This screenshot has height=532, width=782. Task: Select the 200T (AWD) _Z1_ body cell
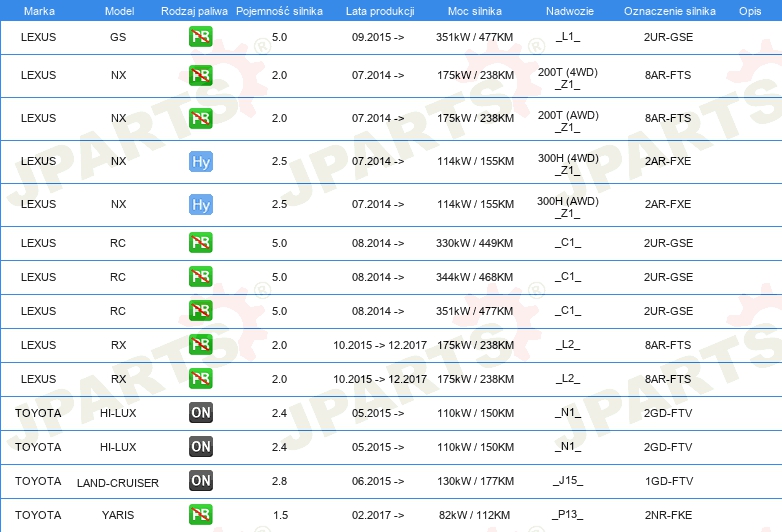pyautogui.click(x=568, y=121)
